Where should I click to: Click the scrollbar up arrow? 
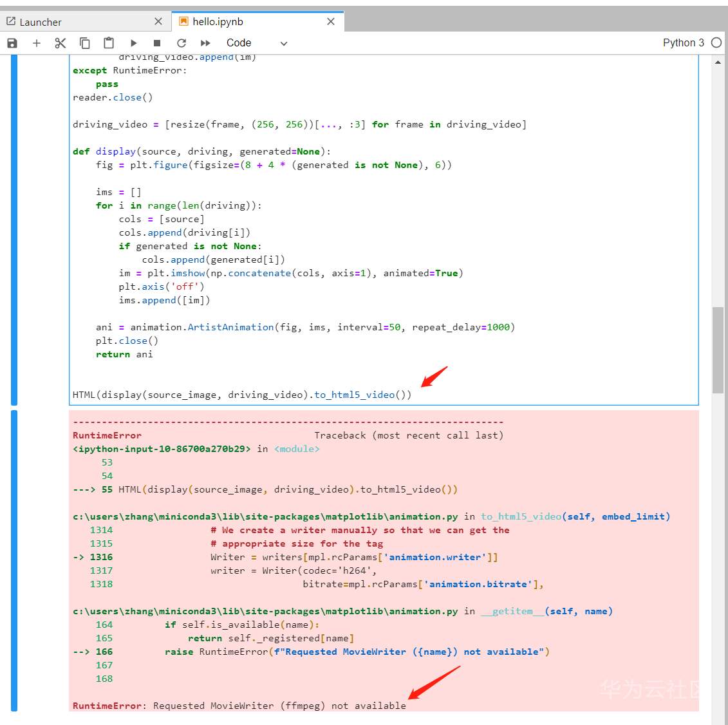point(718,62)
